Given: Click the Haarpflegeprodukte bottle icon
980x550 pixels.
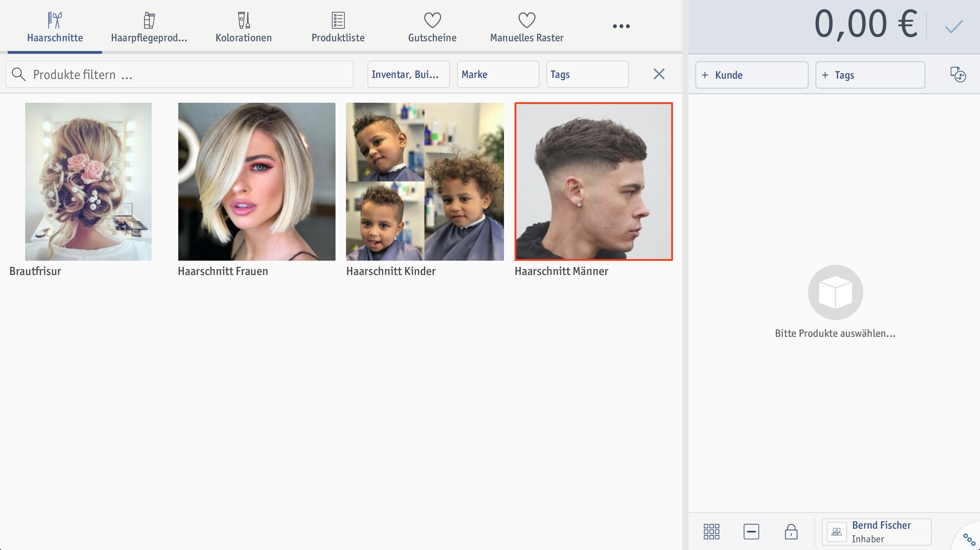Looking at the screenshot, I should 149,20.
